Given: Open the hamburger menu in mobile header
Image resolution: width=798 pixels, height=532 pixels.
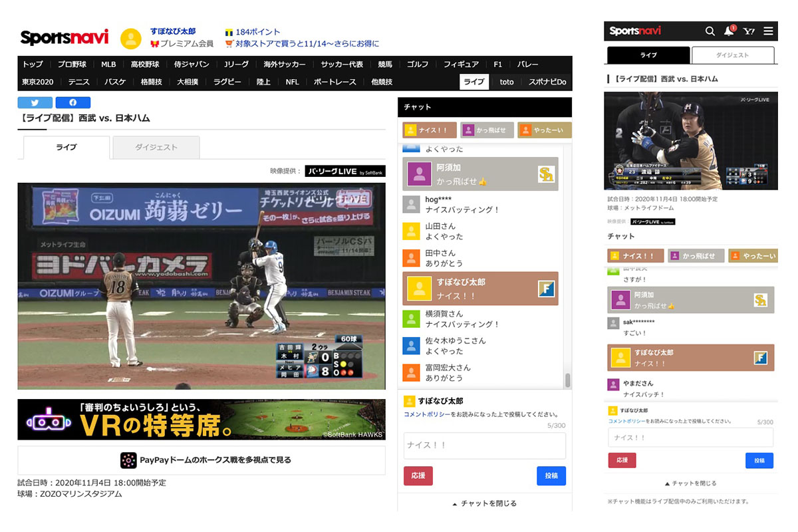Looking at the screenshot, I should click(x=768, y=31).
